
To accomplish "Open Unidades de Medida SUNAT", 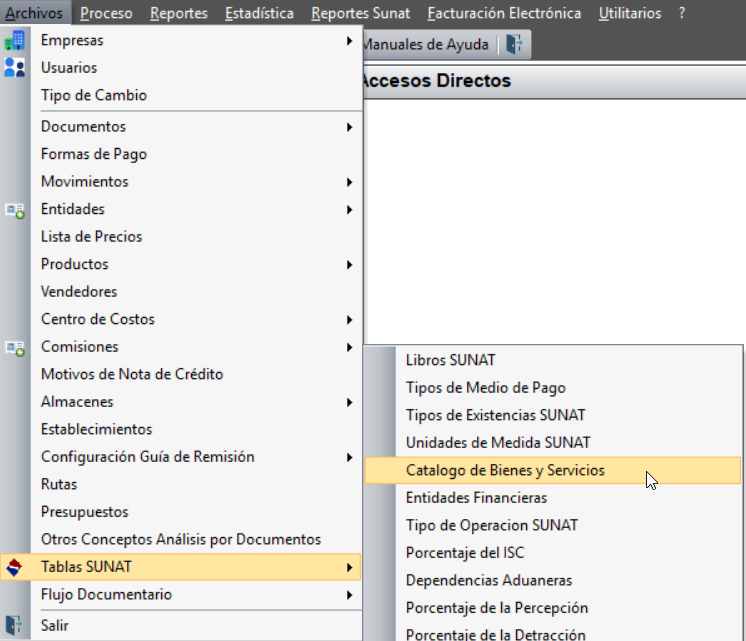I will 553,443.
